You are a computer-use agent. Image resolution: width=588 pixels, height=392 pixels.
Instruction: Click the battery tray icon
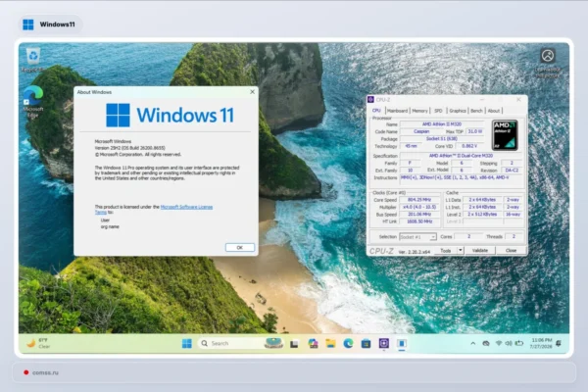click(519, 343)
